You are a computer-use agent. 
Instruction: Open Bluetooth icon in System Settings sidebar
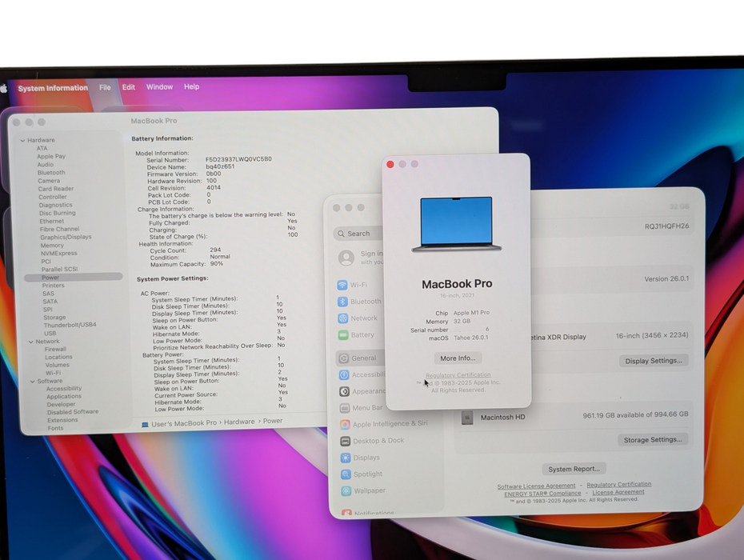point(342,302)
